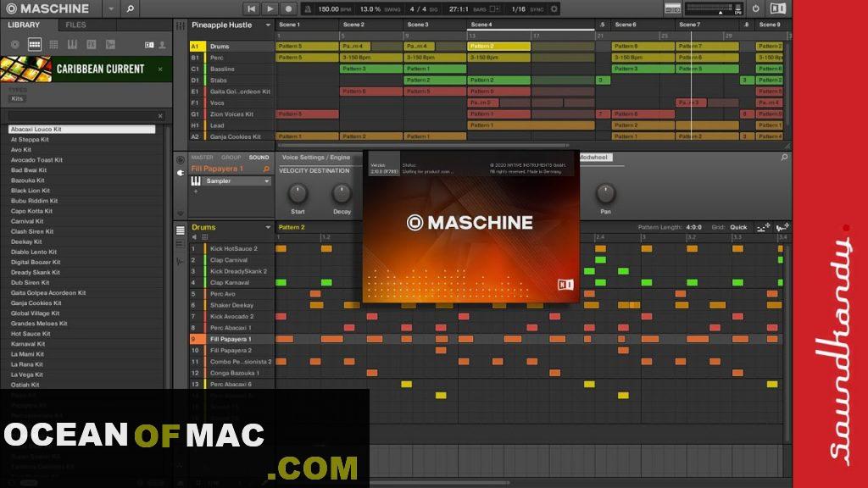Image resolution: width=868 pixels, height=488 pixels.
Task: Select Avocado Toast Kit in results list
Action: (36, 160)
